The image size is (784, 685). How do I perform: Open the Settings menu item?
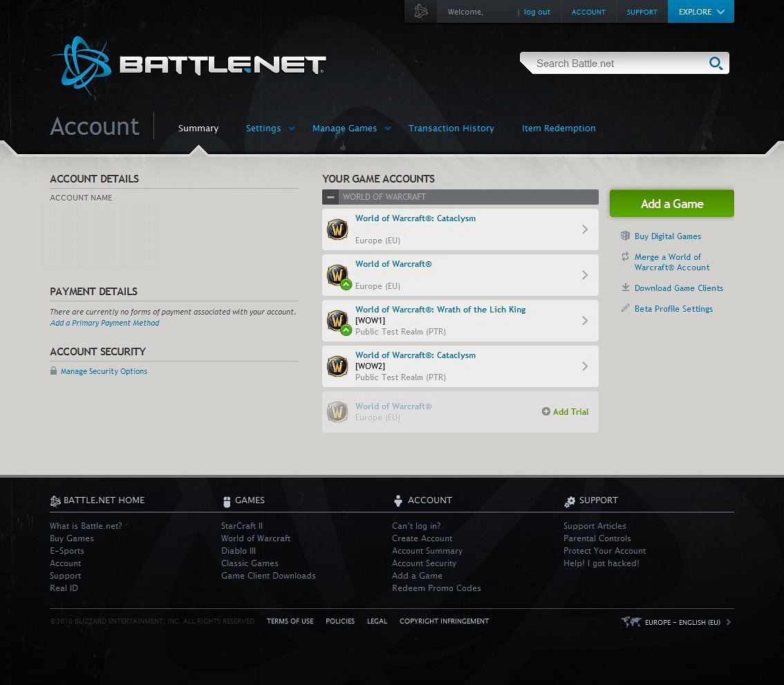click(x=263, y=129)
